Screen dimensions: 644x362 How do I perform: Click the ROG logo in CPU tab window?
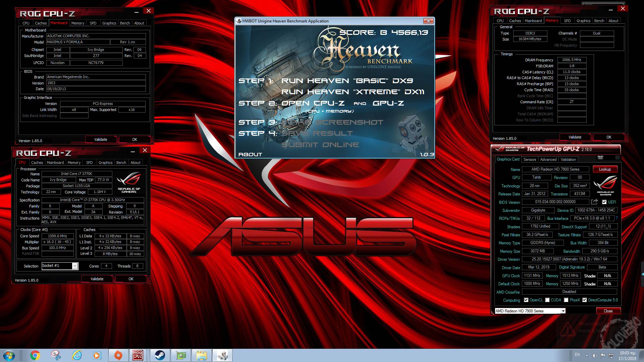pos(129,182)
